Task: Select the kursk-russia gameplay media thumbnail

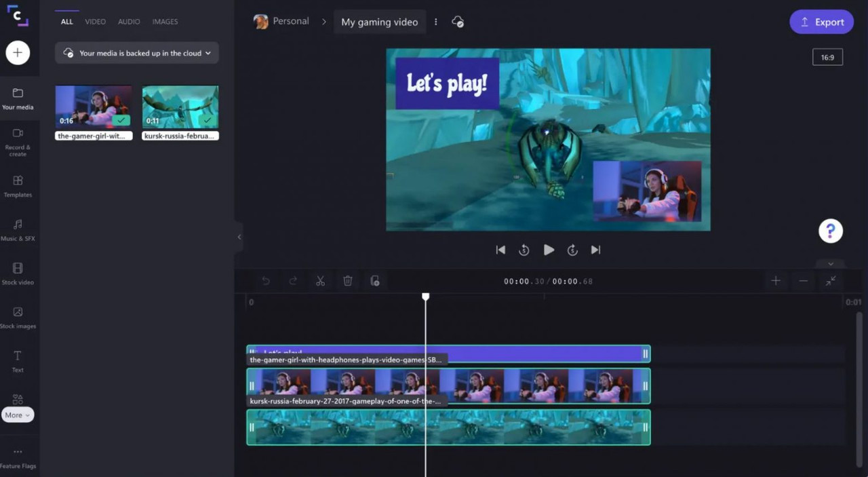Action: 180,107
